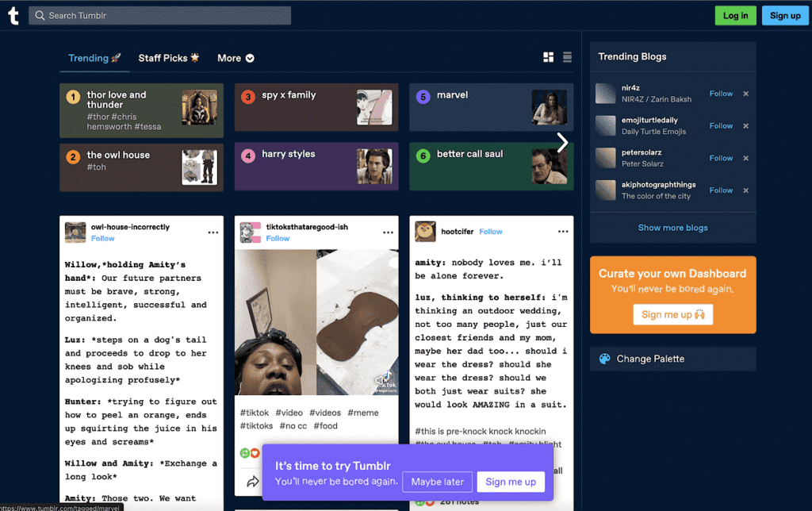Open trending topic spy x family

316,107
